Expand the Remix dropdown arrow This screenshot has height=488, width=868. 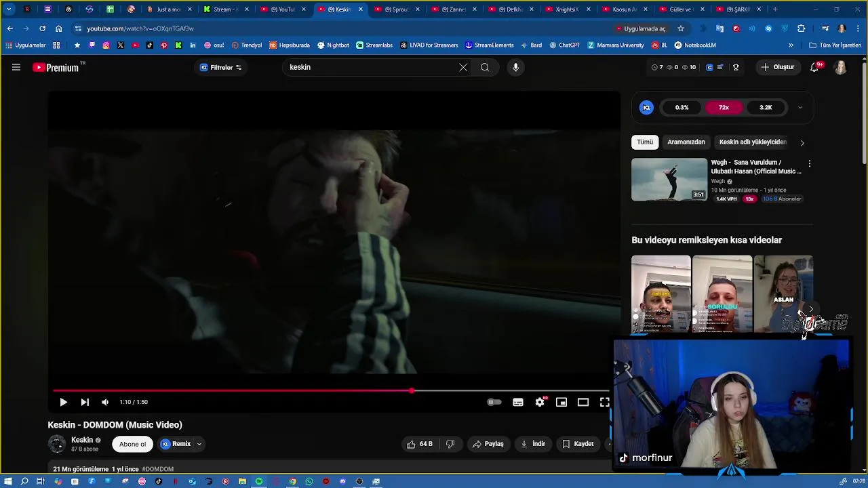[199, 444]
